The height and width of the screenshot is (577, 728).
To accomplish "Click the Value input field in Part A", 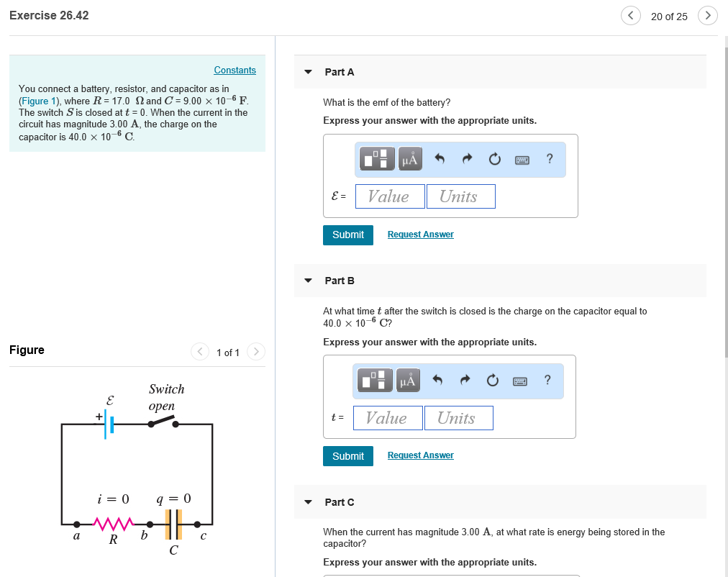I will (x=389, y=196).
